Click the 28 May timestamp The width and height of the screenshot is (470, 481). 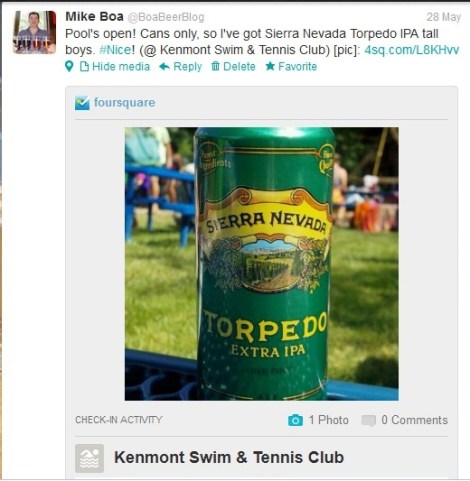444,17
